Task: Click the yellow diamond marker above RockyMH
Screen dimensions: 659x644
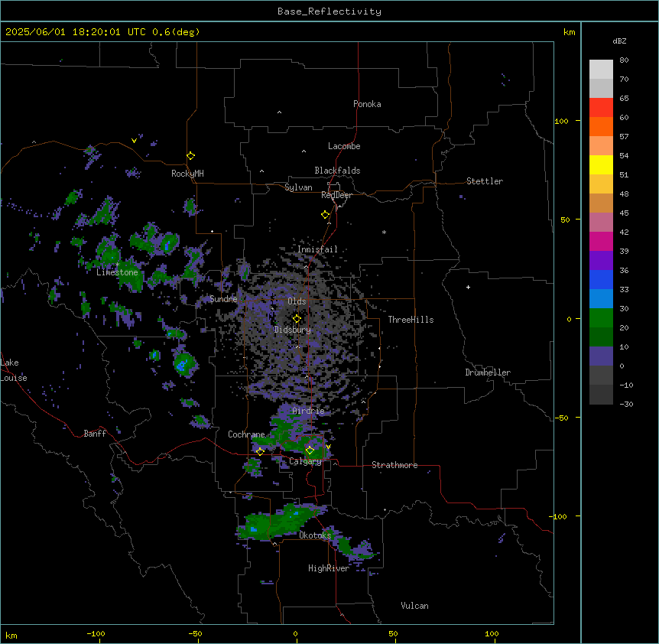Action: 190,155
